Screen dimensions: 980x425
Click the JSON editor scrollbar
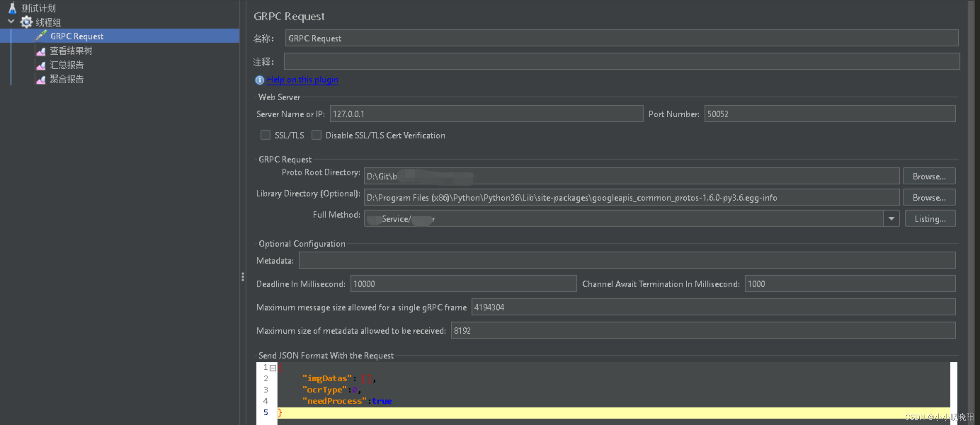954,388
